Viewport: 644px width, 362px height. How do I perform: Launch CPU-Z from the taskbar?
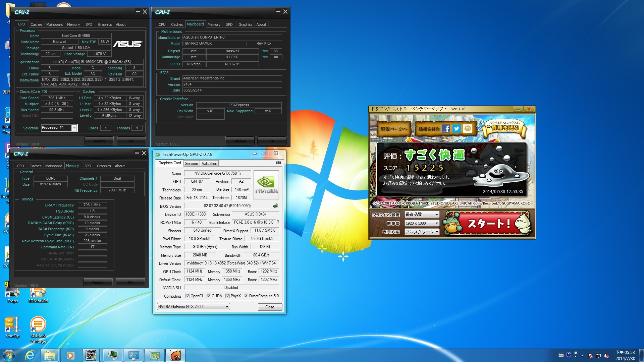pos(91,355)
